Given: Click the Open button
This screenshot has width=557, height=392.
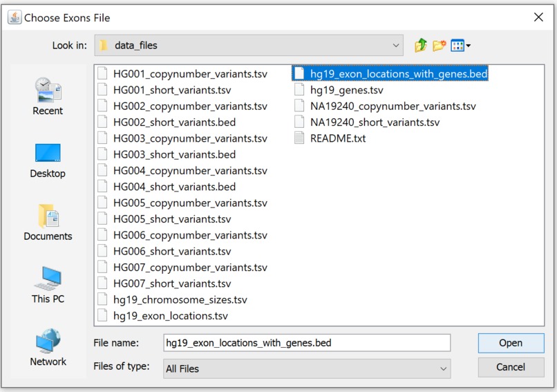Looking at the screenshot, I should pos(511,343).
